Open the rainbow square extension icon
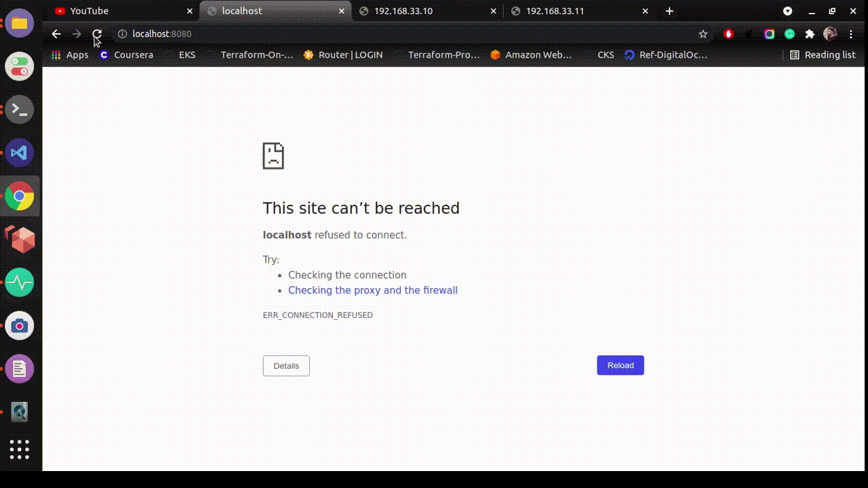The width and height of the screenshot is (868, 488). click(769, 34)
